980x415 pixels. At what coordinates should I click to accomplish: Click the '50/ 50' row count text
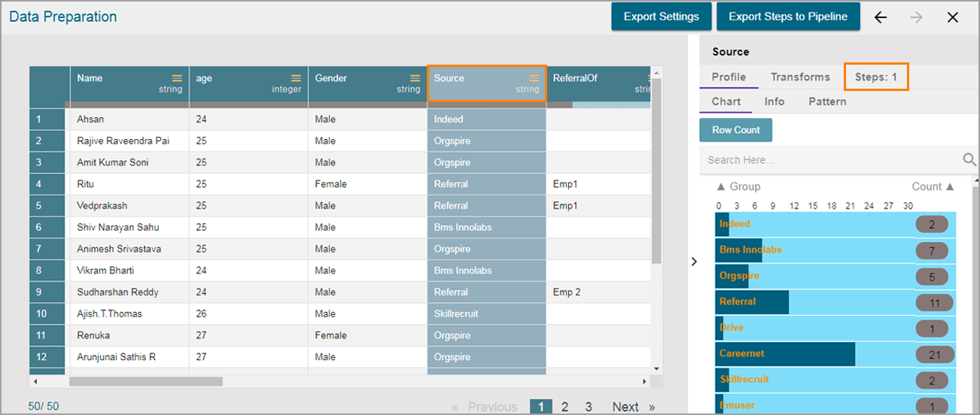click(44, 406)
